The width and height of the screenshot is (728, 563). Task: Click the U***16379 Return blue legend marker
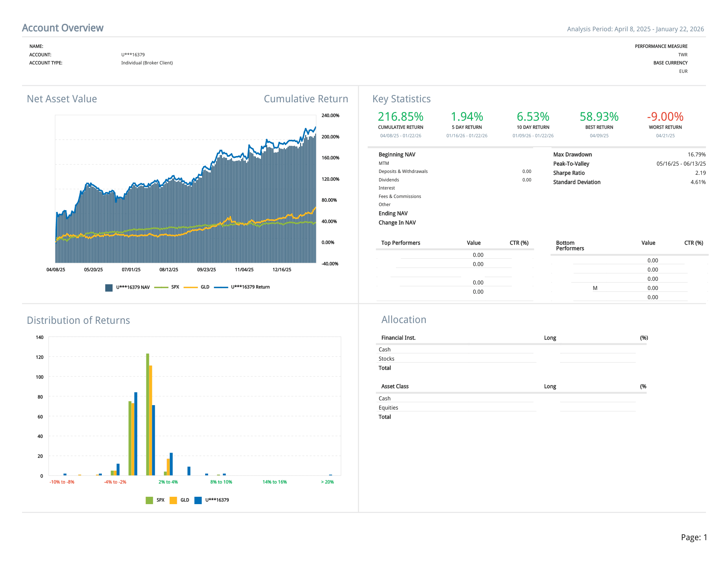(221, 287)
